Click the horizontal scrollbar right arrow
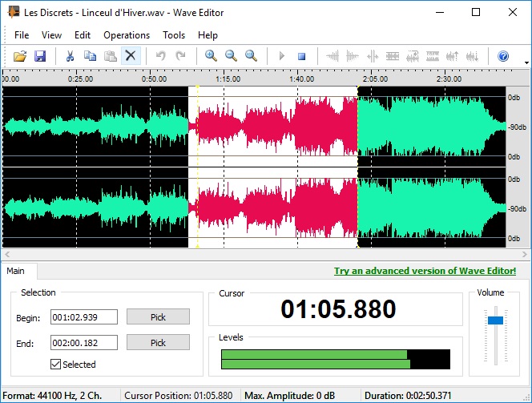532x403 pixels. [525, 254]
